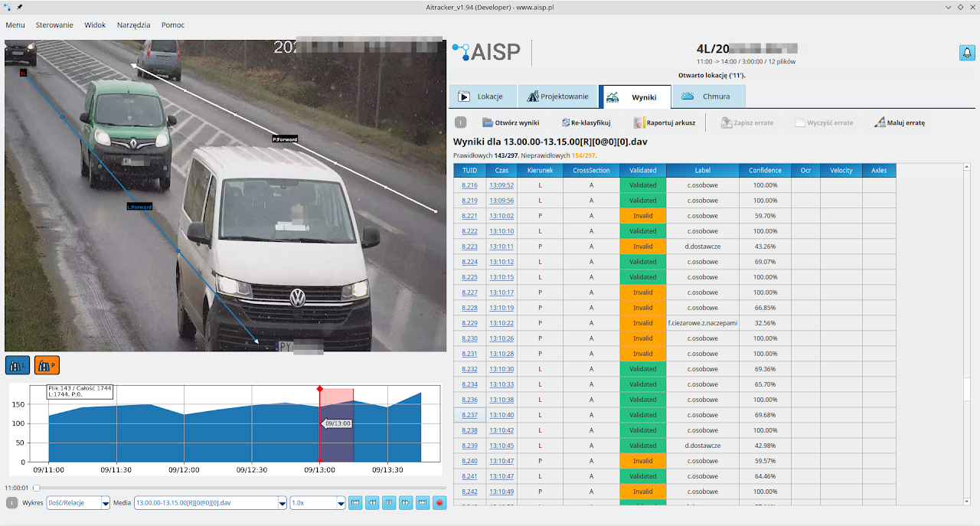Viewport: 980px width, 526px height.
Task: Open TUID link 8.216
Action: pyautogui.click(x=469, y=185)
